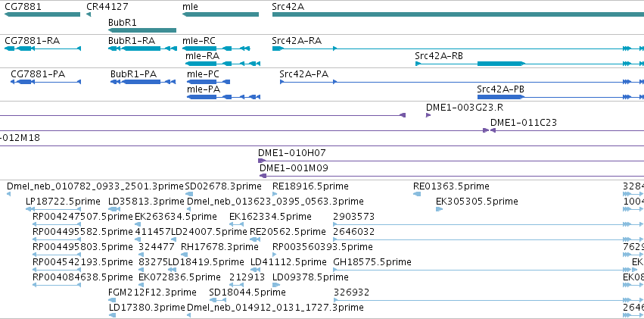Click the EK305305.5prime EST marker

tap(440, 209)
